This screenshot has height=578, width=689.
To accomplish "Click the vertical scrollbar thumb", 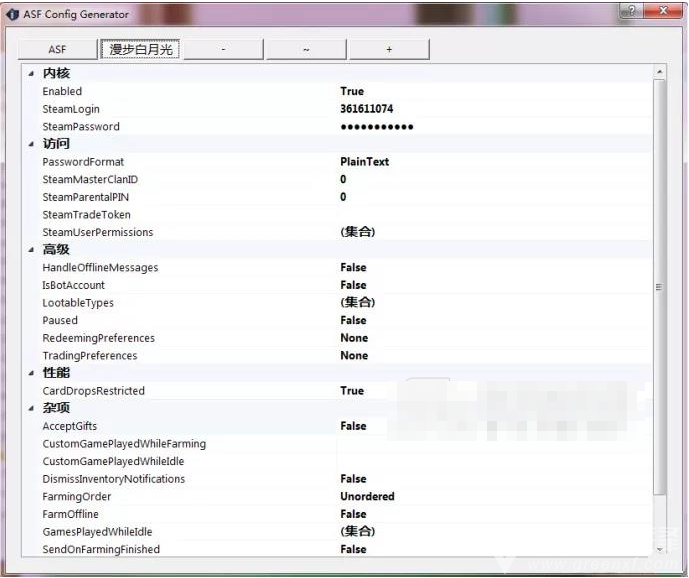I will pos(659,287).
